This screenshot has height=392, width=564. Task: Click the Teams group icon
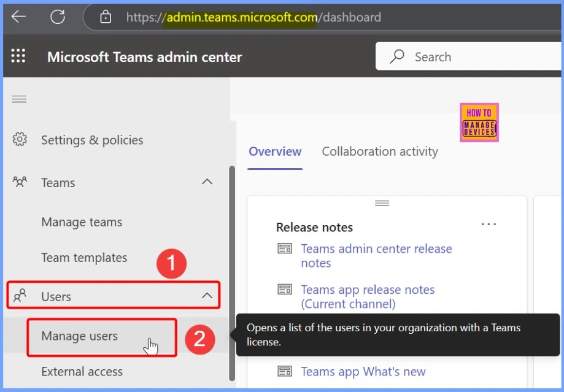coord(20,182)
